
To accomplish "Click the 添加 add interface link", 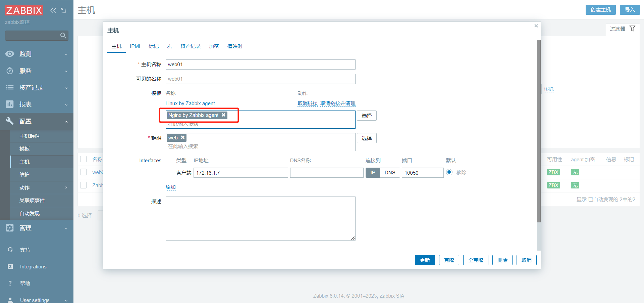I will tap(170, 187).
